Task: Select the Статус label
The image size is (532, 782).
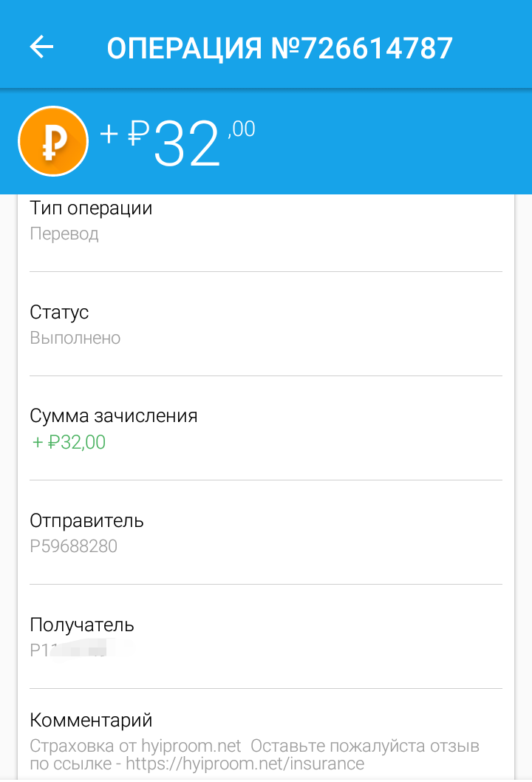Action: (x=59, y=312)
